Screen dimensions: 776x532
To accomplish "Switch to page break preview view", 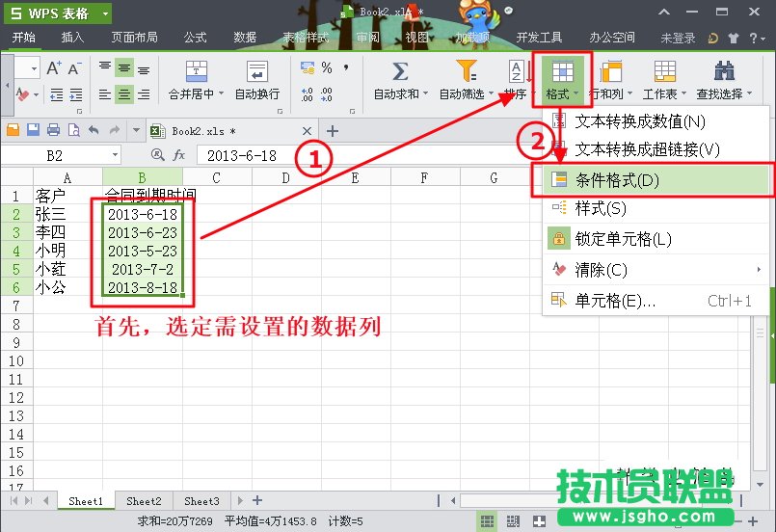I will click(513, 521).
